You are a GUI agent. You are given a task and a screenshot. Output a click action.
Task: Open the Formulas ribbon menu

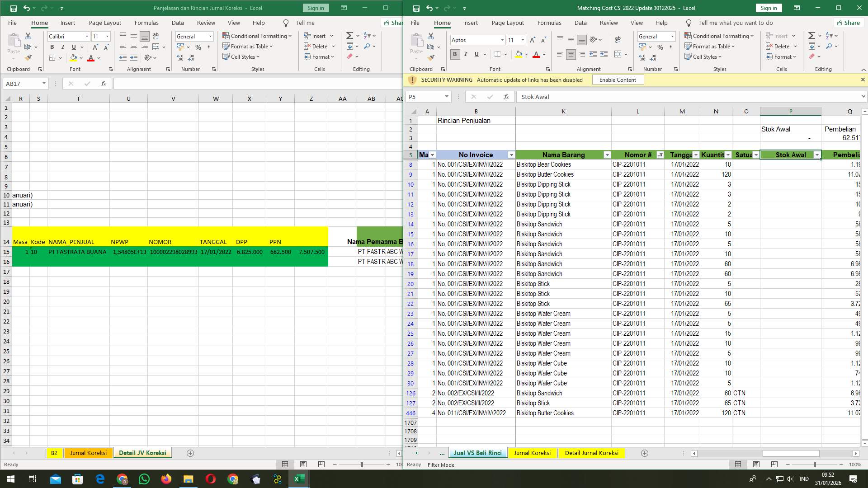(x=549, y=23)
